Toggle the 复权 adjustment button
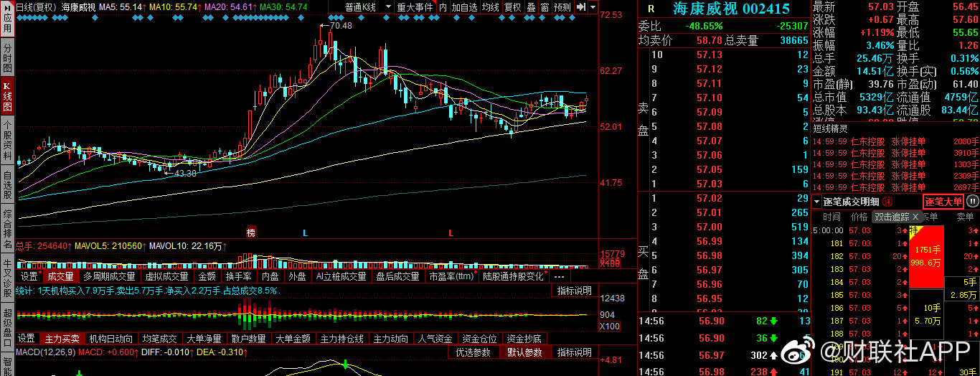This screenshot has height=376, width=980. (512, 6)
